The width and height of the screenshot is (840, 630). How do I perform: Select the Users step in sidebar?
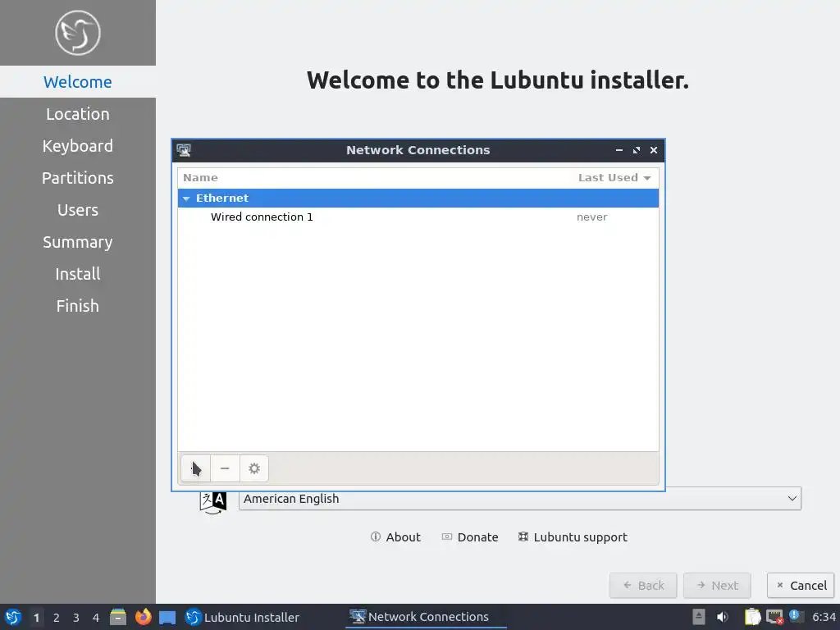pos(78,210)
